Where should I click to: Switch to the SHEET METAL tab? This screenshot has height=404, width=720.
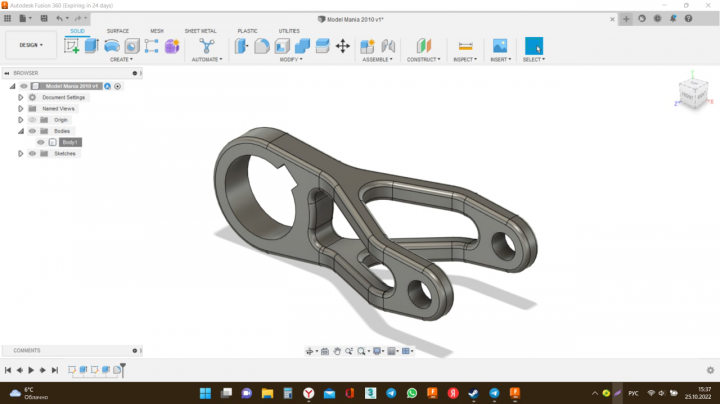[x=200, y=31]
